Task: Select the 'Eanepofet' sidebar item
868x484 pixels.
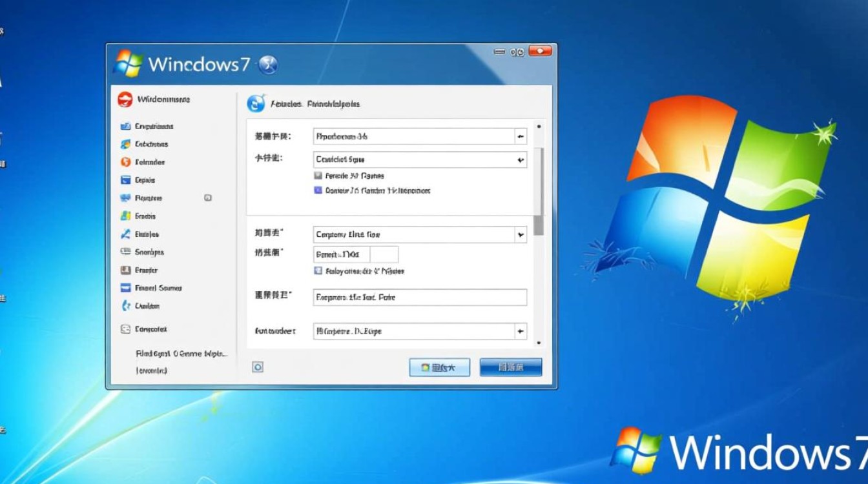Action: pos(150,329)
